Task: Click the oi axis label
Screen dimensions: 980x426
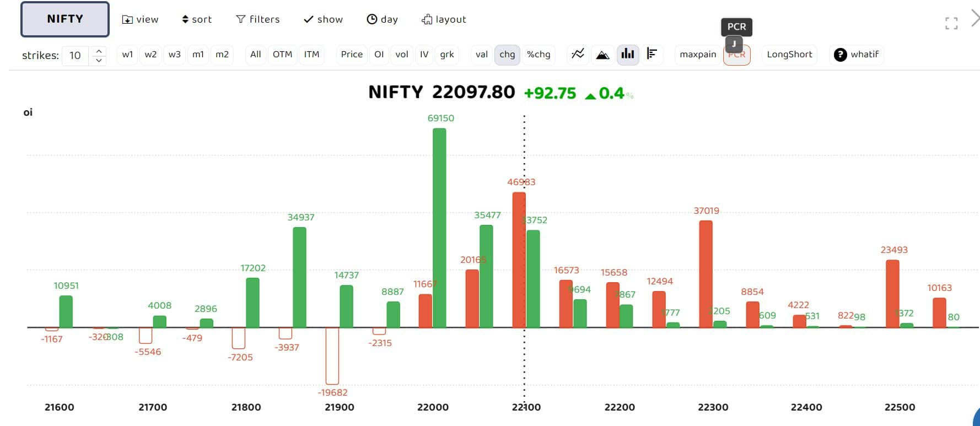Action: tap(28, 112)
